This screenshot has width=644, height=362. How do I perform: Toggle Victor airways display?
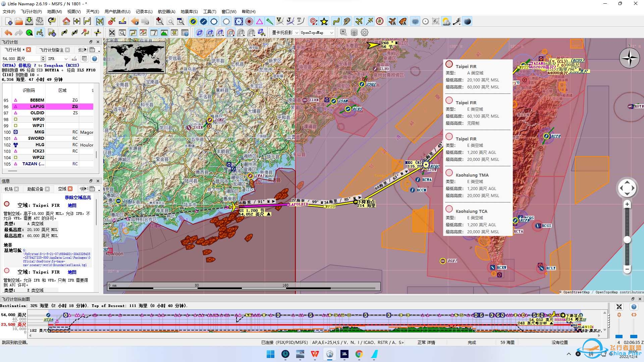pyautogui.click(x=280, y=21)
